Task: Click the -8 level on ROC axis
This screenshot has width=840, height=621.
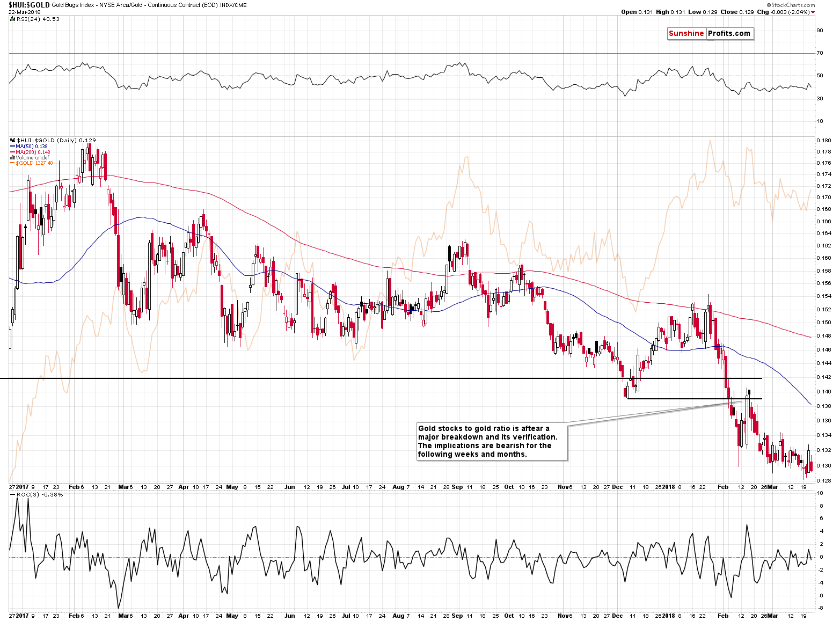Action: click(820, 608)
